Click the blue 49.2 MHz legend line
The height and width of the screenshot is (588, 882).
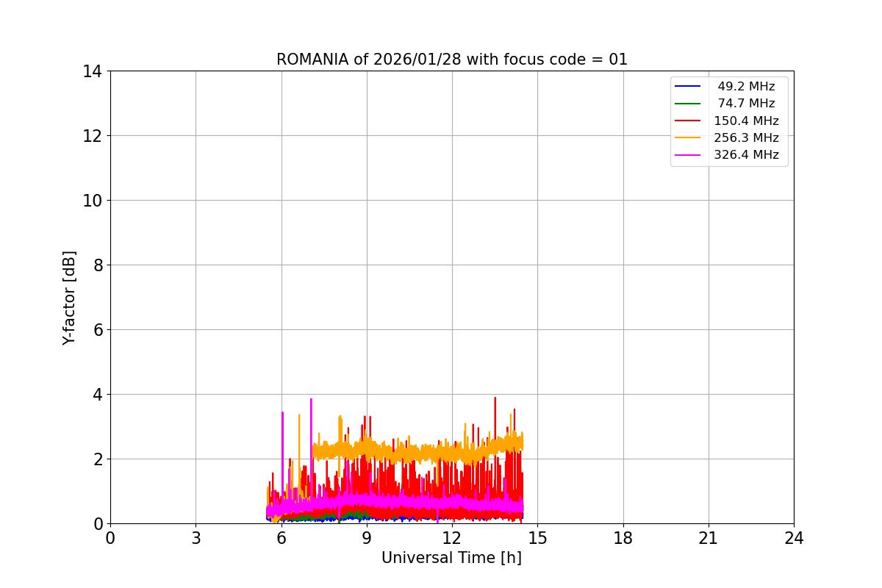(x=688, y=87)
